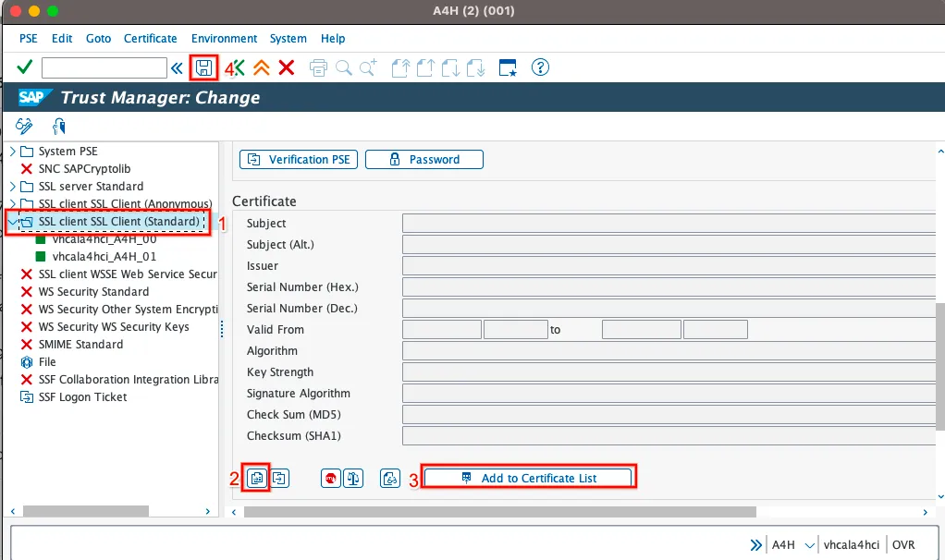Click the transaction command input field
The width and height of the screenshot is (945, 560).
(x=104, y=67)
